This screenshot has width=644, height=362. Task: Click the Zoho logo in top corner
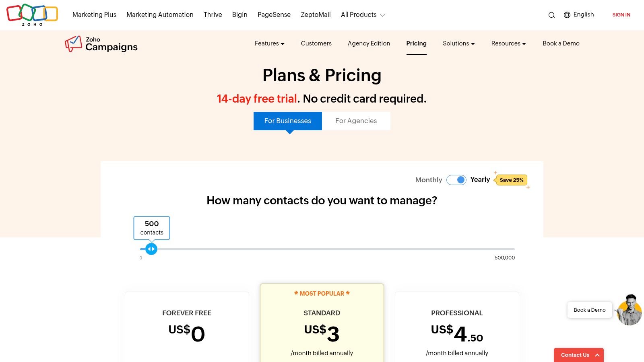(x=32, y=14)
